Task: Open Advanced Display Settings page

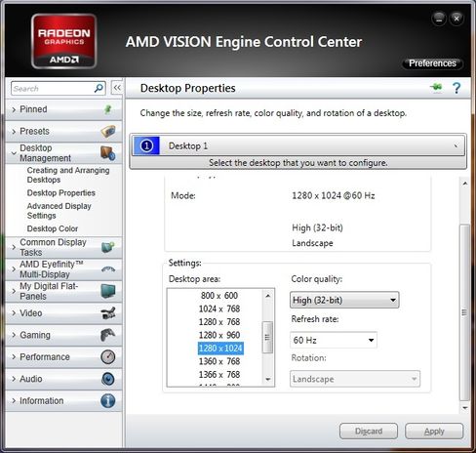Action: pyautogui.click(x=59, y=211)
